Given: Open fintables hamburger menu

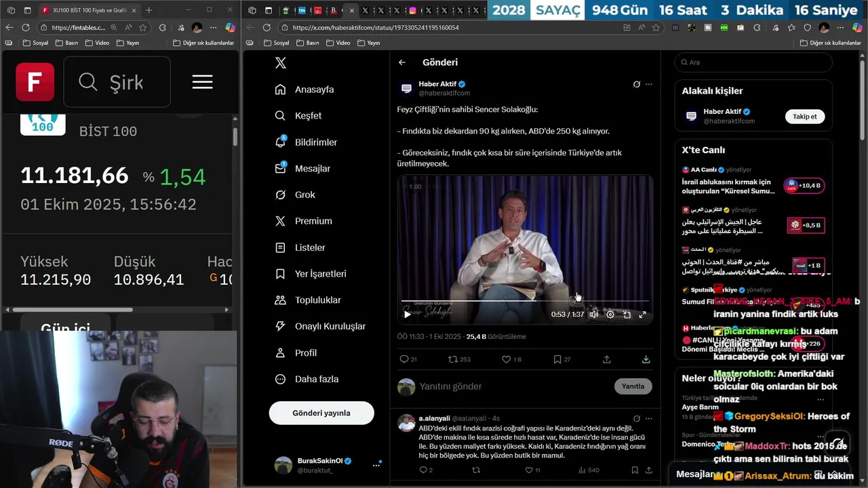Looking at the screenshot, I should pyautogui.click(x=202, y=82).
